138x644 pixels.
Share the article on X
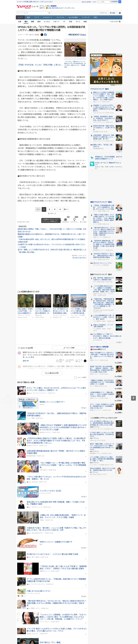click(x=42, y=35)
